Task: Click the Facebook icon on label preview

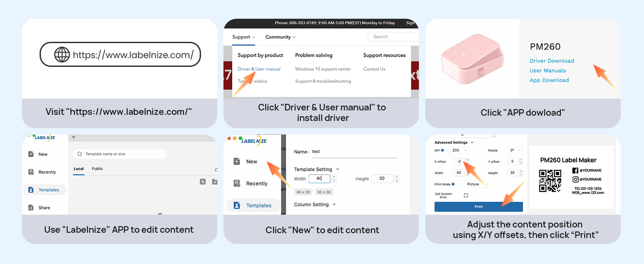Action: click(x=575, y=170)
